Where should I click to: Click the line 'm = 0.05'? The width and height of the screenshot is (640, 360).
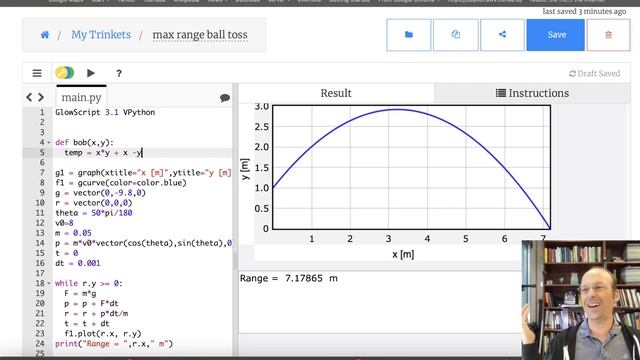73,233
